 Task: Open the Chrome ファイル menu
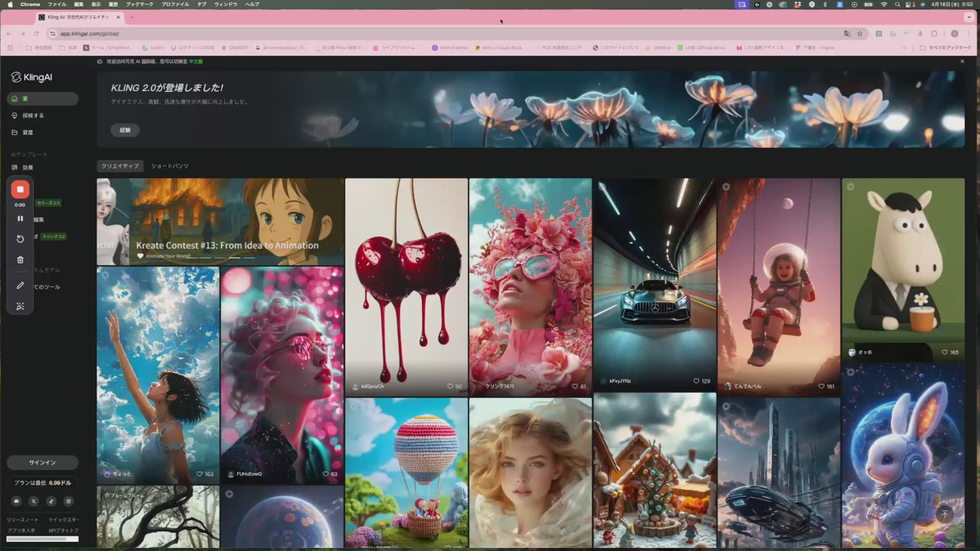point(57,5)
